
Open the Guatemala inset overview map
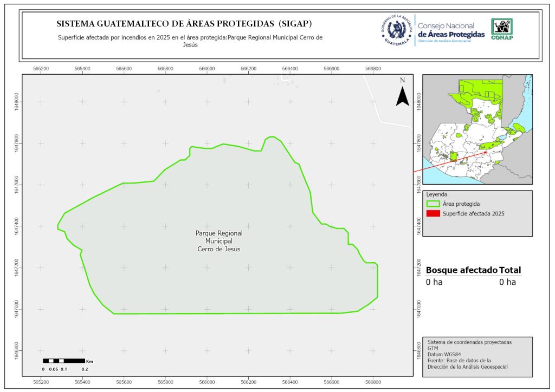(x=477, y=129)
